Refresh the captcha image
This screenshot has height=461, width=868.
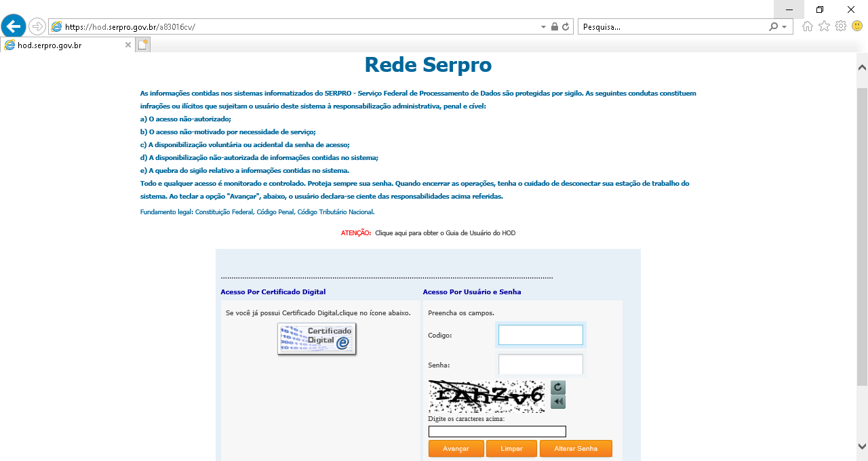click(x=557, y=388)
